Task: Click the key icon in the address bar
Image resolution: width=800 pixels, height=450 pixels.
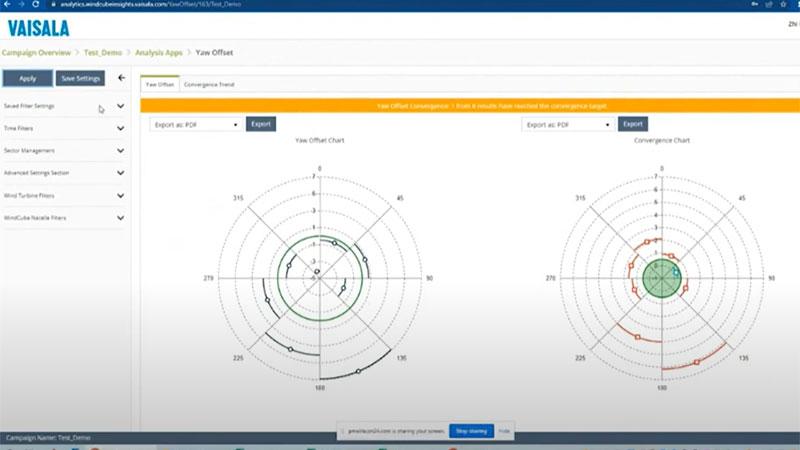Action: [x=757, y=4]
